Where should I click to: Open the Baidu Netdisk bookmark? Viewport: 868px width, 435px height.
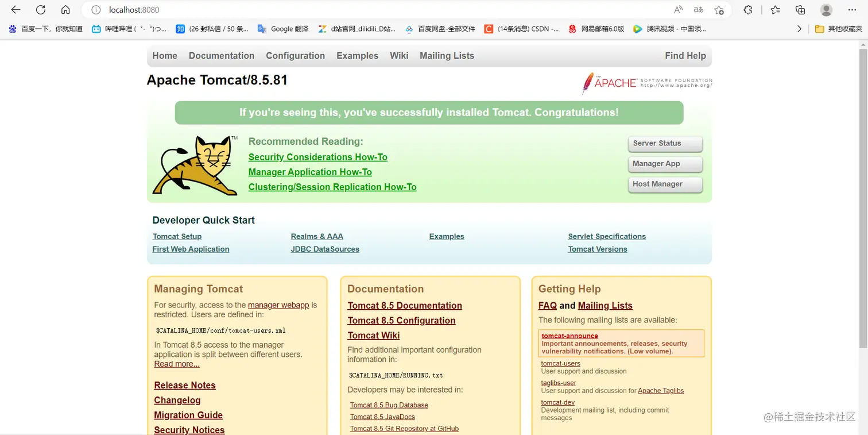pyautogui.click(x=440, y=29)
